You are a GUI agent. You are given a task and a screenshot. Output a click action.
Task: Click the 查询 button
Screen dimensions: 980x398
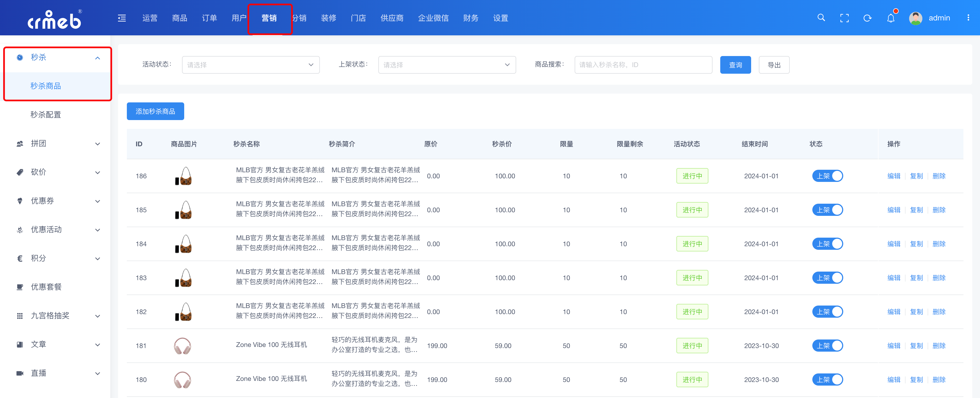tap(735, 65)
